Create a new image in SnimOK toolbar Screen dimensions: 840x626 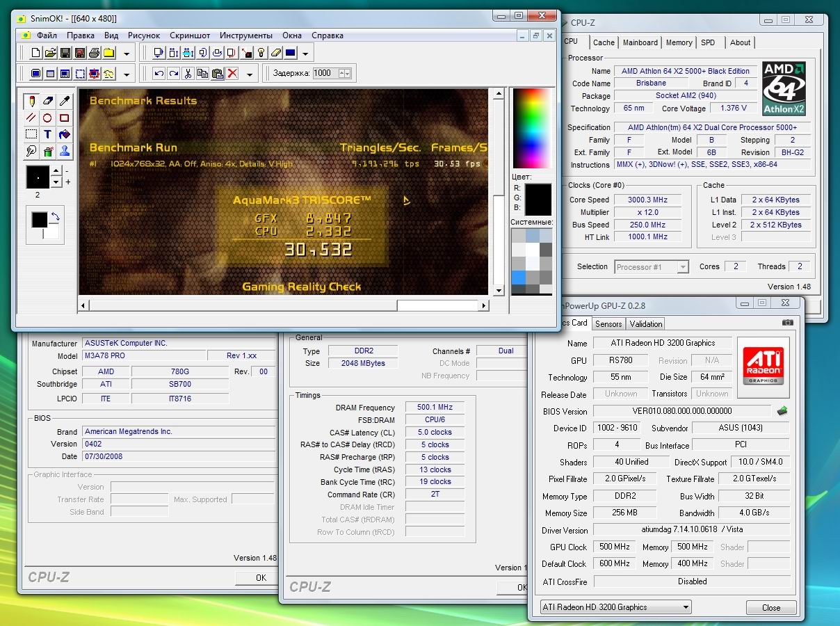tap(36, 53)
